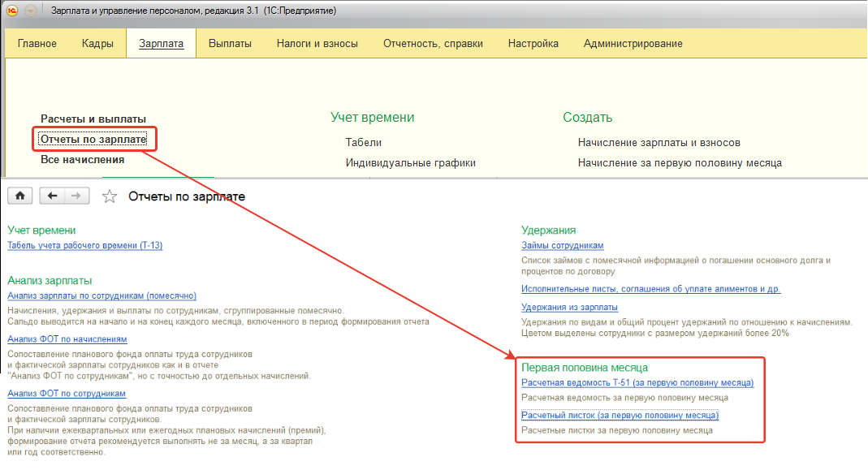The image size is (868, 470).
Task: Open the Главное menu section
Action: (x=37, y=44)
